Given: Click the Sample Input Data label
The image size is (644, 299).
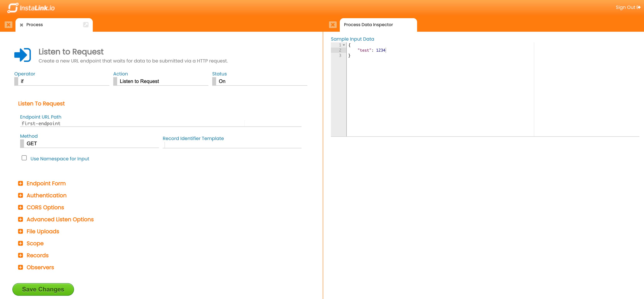Looking at the screenshot, I should [353, 39].
